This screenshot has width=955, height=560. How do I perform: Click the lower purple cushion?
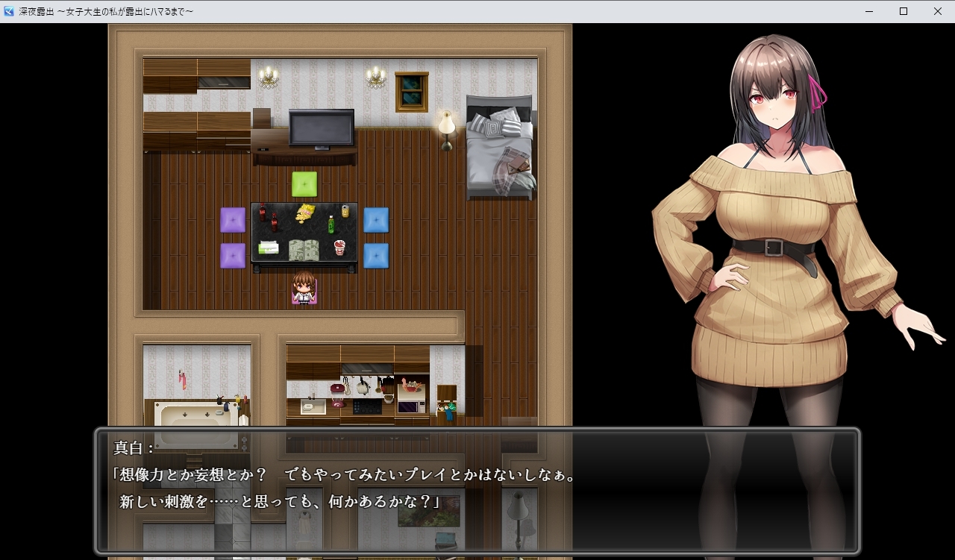click(233, 256)
